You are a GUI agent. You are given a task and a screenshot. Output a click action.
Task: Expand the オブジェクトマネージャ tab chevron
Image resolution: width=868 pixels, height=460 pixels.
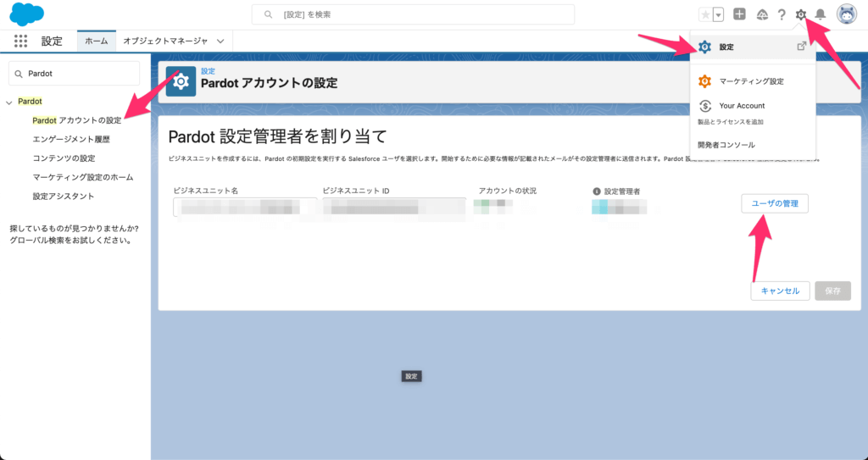tap(220, 42)
